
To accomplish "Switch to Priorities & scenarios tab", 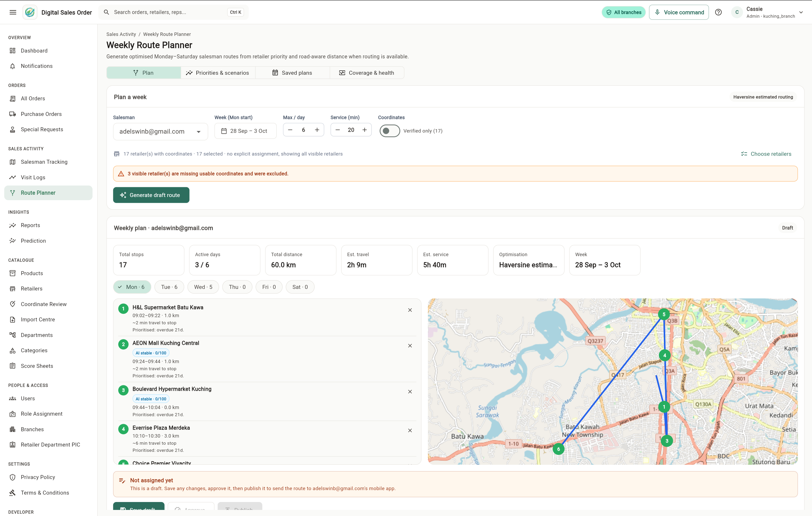I will click(x=218, y=73).
